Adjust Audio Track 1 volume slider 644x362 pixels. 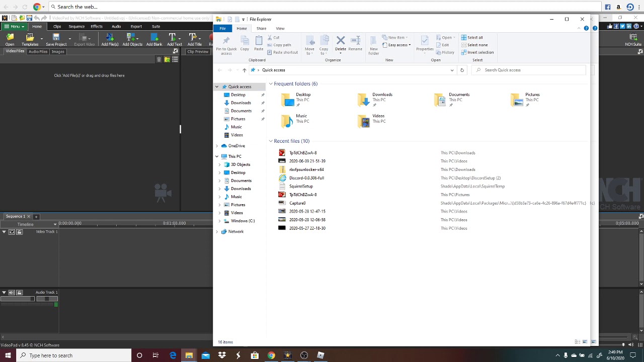pos(18,299)
